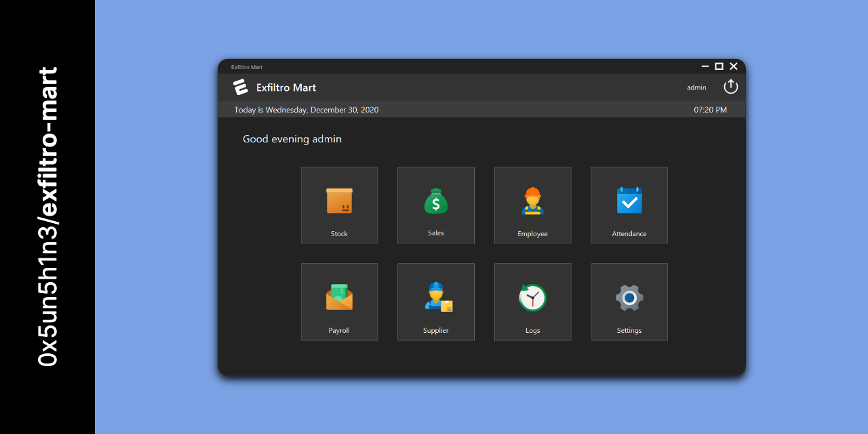This screenshot has height=434, width=868.
Task: Close the Exfiltro Mart window
Action: click(x=734, y=66)
